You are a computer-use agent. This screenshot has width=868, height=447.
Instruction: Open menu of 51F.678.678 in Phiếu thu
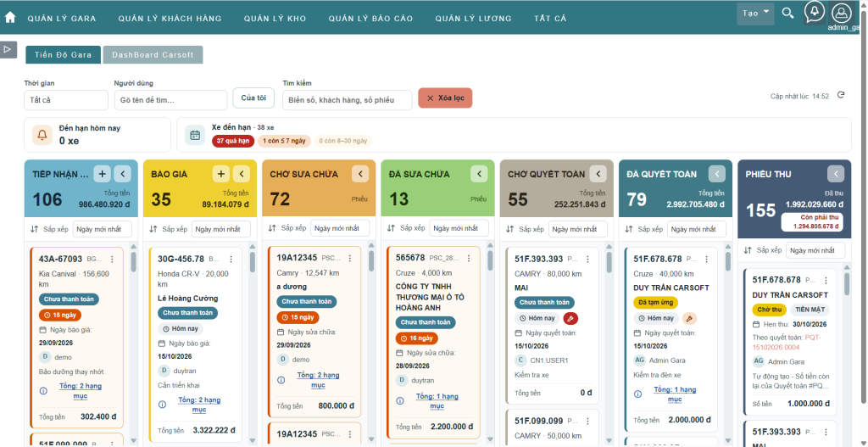(826, 280)
